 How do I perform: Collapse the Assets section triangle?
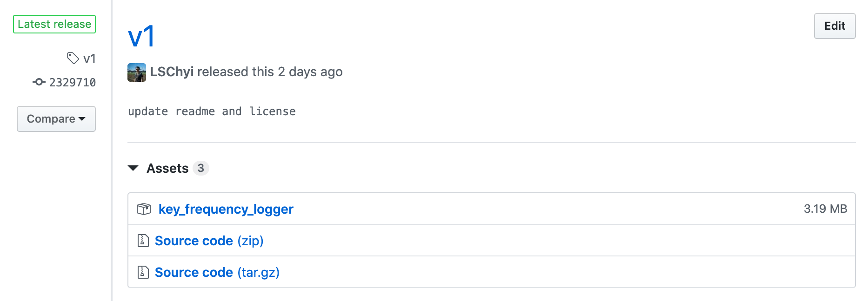click(x=133, y=168)
